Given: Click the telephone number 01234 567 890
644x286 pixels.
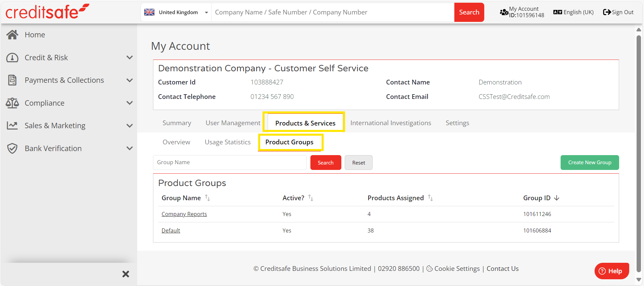Looking at the screenshot, I should 272,97.
